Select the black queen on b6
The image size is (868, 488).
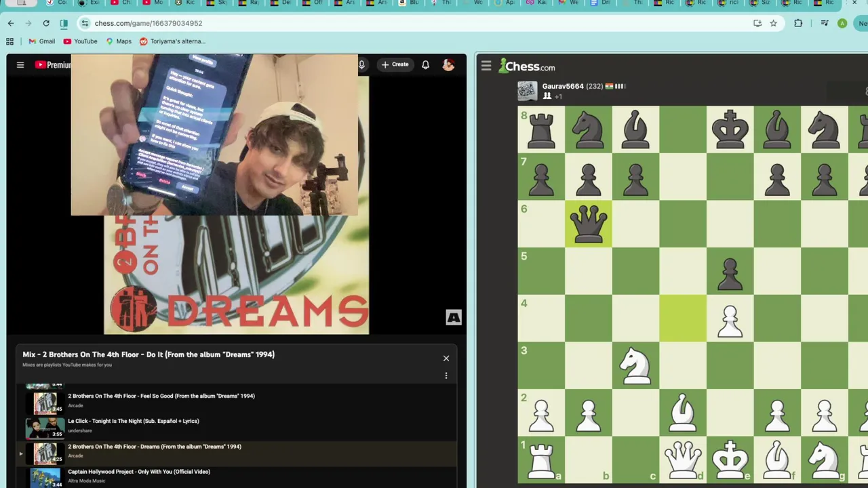[x=589, y=224]
